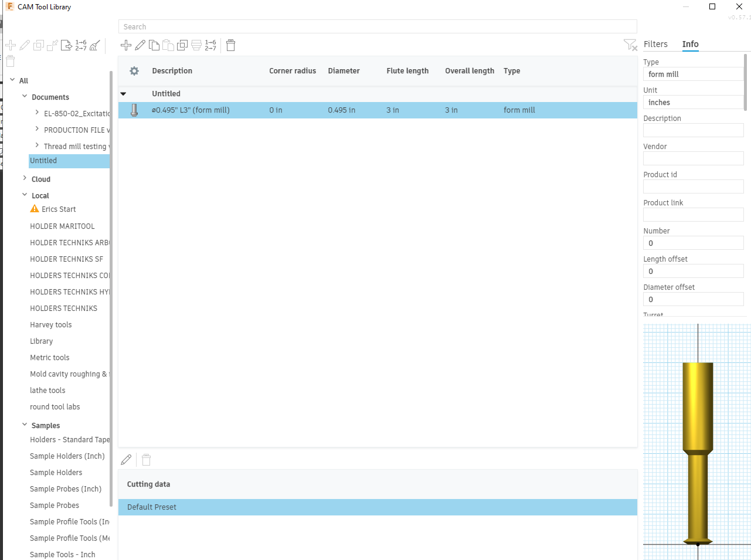Screen dimensions: 751x560
Task: Open the HOLDER MARITOOL library
Action: pos(62,226)
